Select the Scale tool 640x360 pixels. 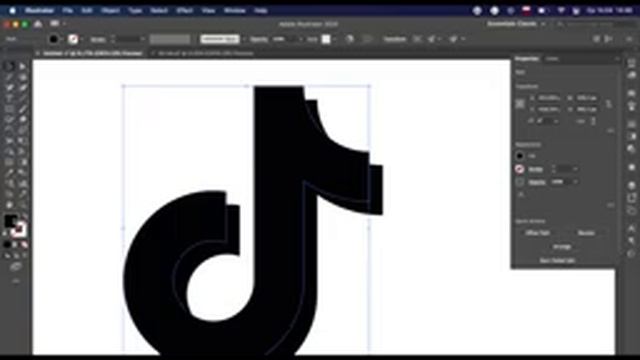[x=22, y=130]
